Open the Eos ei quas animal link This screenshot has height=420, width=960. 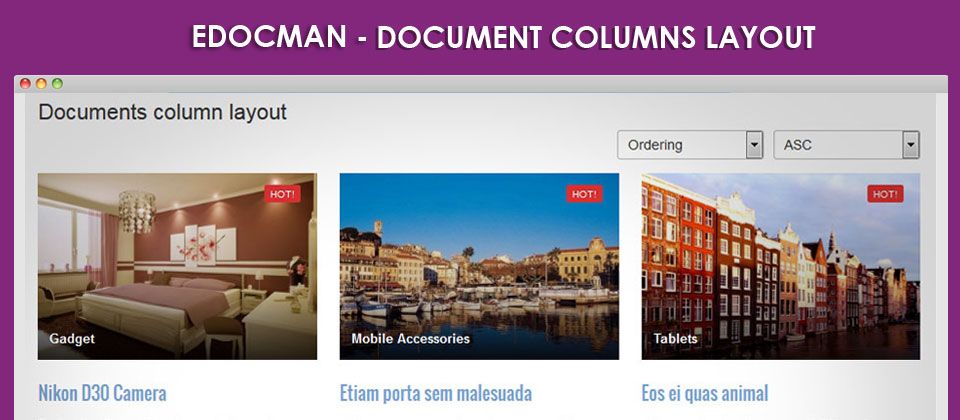tap(705, 393)
